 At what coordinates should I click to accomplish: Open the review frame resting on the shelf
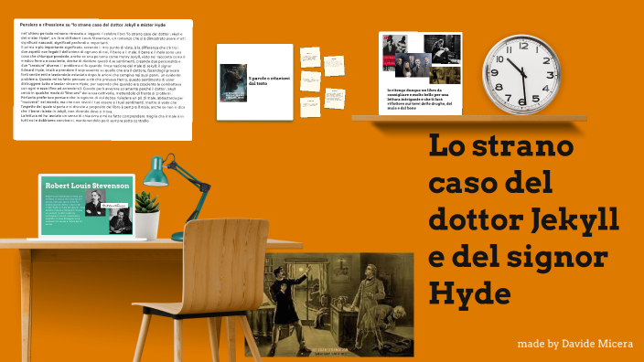[420, 73]
